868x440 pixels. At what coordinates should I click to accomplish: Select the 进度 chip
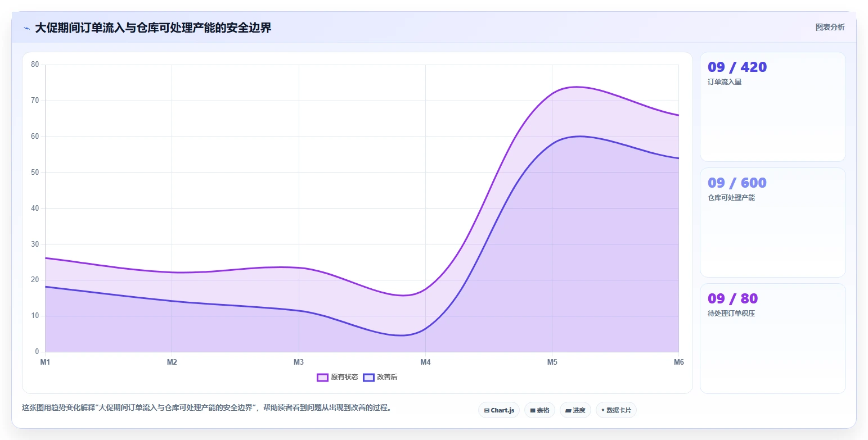575,410
